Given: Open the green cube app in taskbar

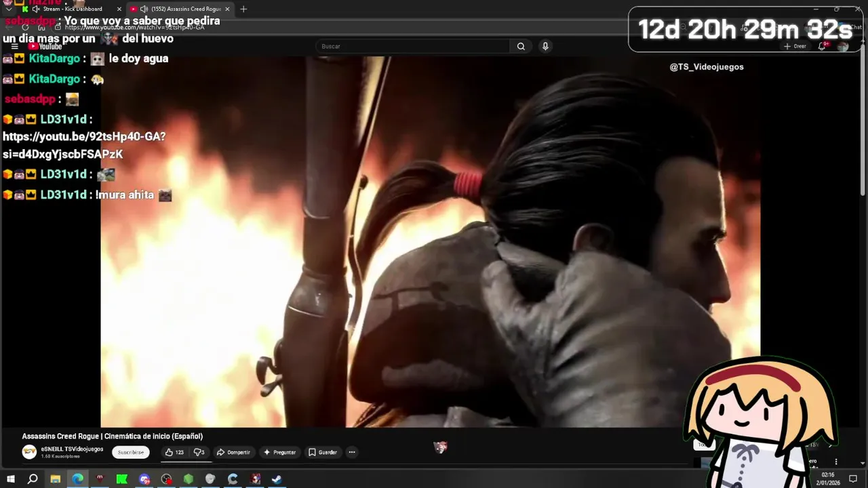Looking at the screenshot, I should [x=189, y=479].
